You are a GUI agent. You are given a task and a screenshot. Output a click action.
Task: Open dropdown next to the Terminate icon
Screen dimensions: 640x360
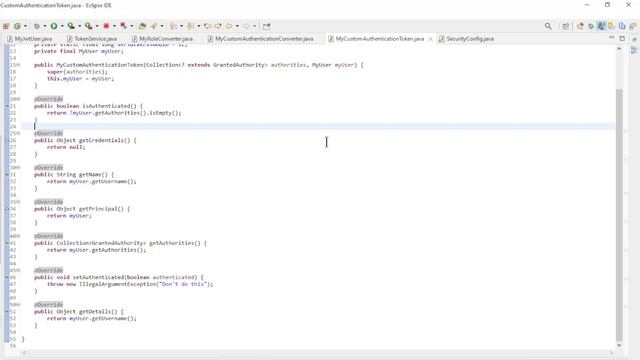click(114, 26)
